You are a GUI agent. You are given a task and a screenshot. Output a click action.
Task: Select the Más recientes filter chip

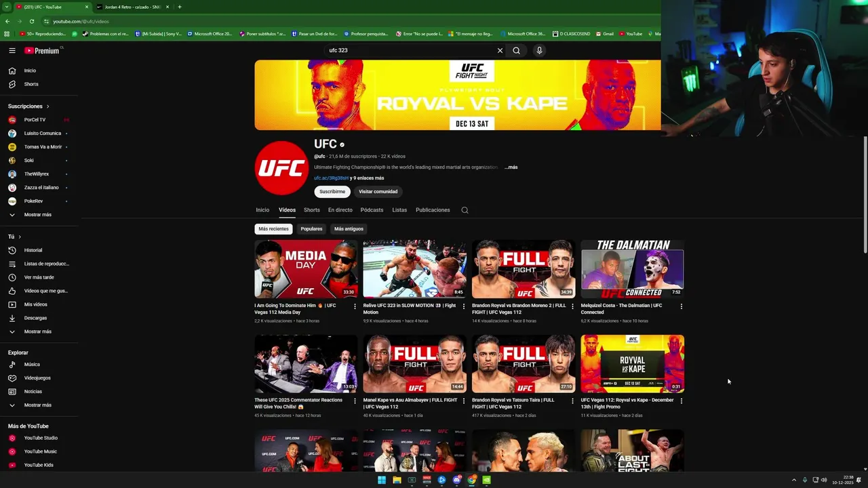[x=273, y=229]
